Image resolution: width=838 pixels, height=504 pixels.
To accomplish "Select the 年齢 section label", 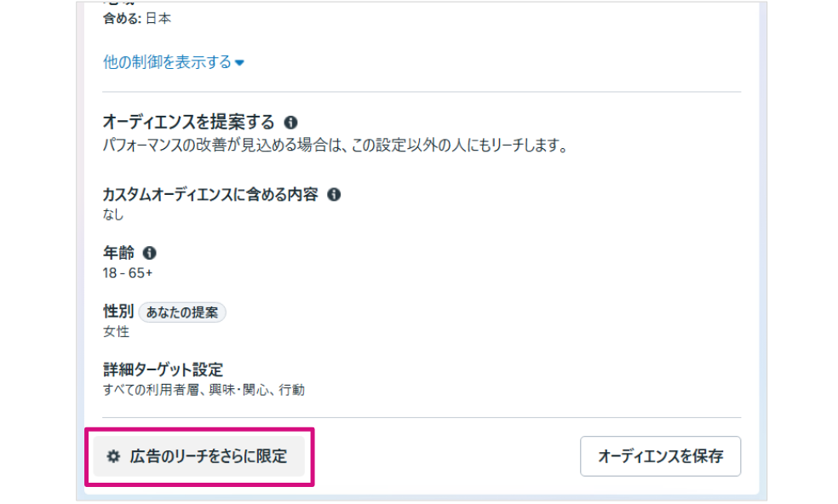I will coord(118,253).
